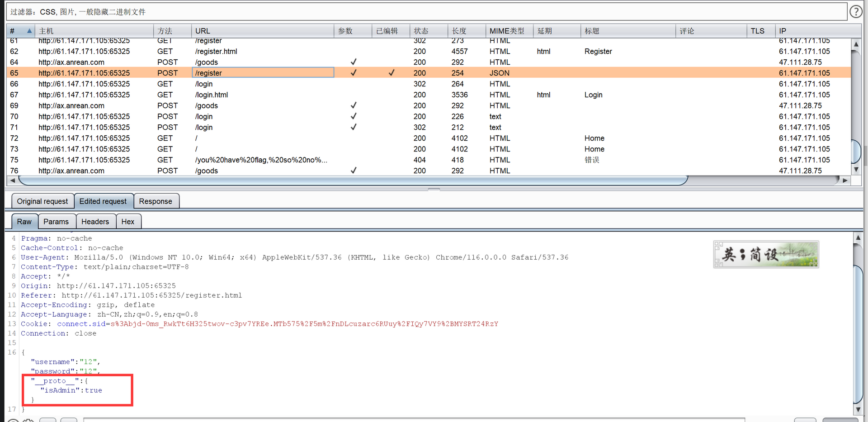The image size is (868, 422).
Task: Click params checkmark on row 64
Action: 353,62
